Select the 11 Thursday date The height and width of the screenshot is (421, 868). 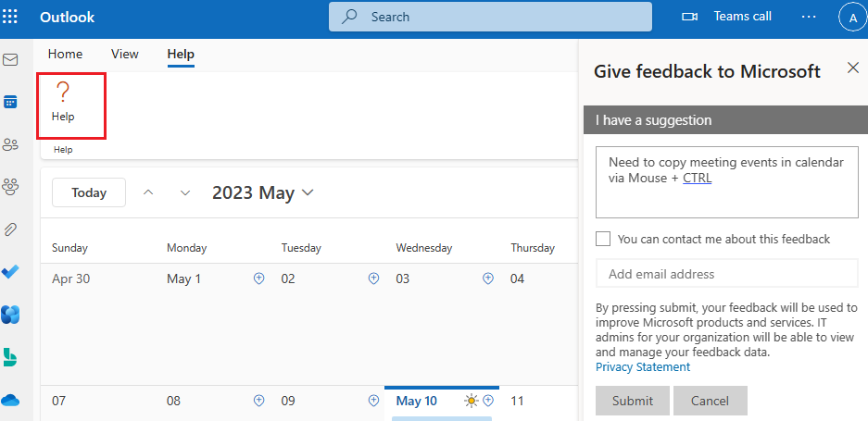(517, 401)
